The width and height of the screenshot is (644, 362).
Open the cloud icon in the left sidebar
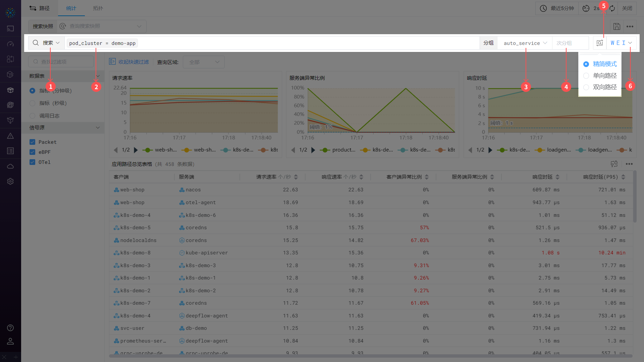10,166
